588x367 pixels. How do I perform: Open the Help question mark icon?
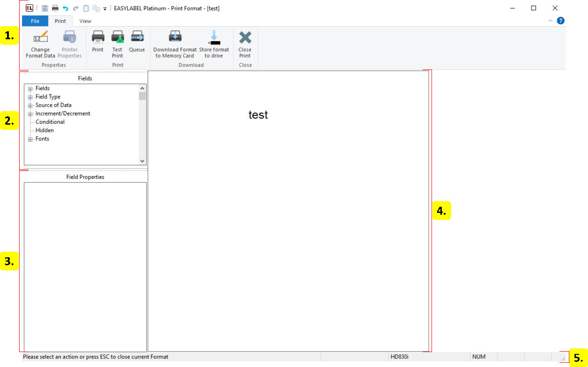560,21
